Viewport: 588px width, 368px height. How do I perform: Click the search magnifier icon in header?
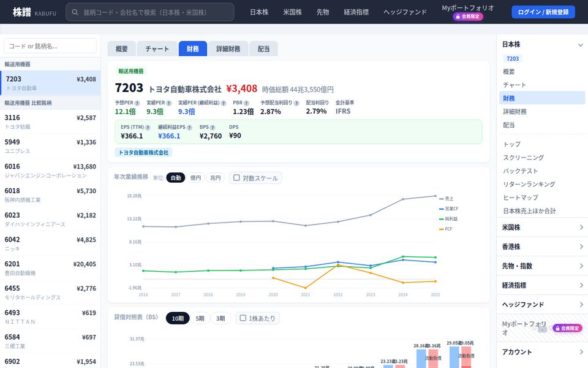point(75,12)
